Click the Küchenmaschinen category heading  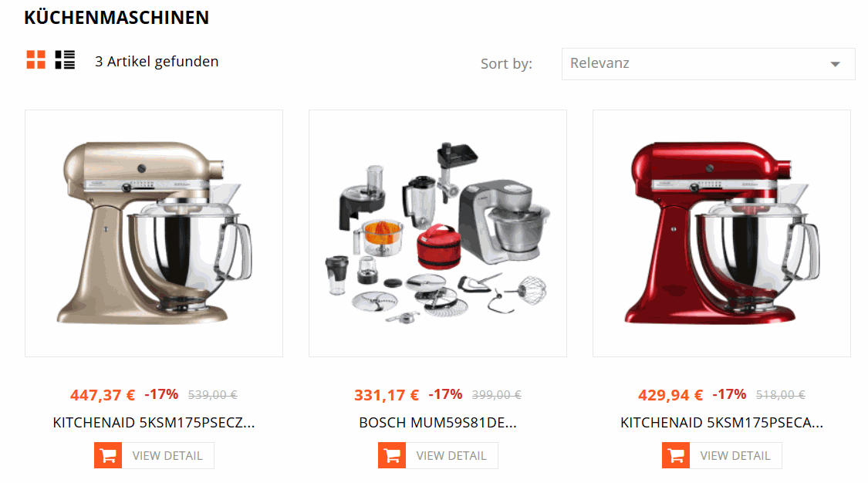coord(117,18)
